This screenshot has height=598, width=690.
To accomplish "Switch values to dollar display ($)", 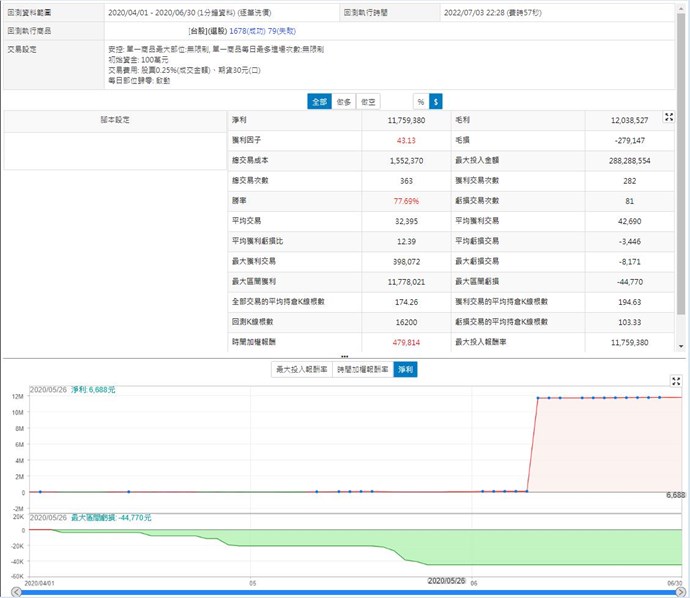I will [x=436, y=101].
